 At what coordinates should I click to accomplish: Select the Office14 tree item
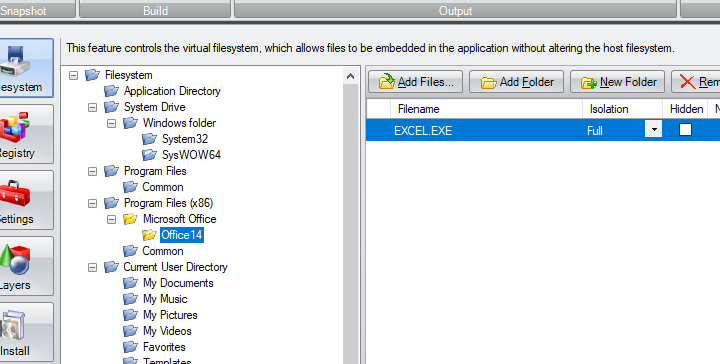(182, 235)
